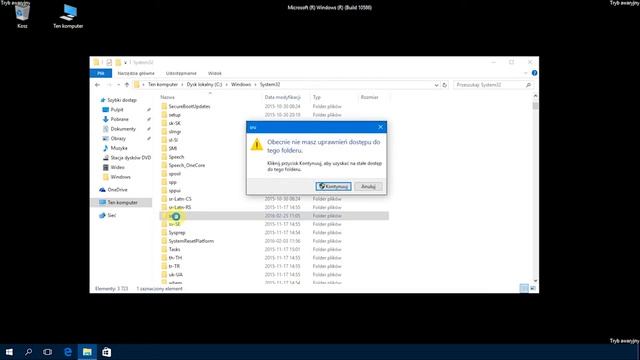This screenshot has width=640, height=360.
Task: Select Ten komputer in the navigation pane
Action: tap(122, 202)
